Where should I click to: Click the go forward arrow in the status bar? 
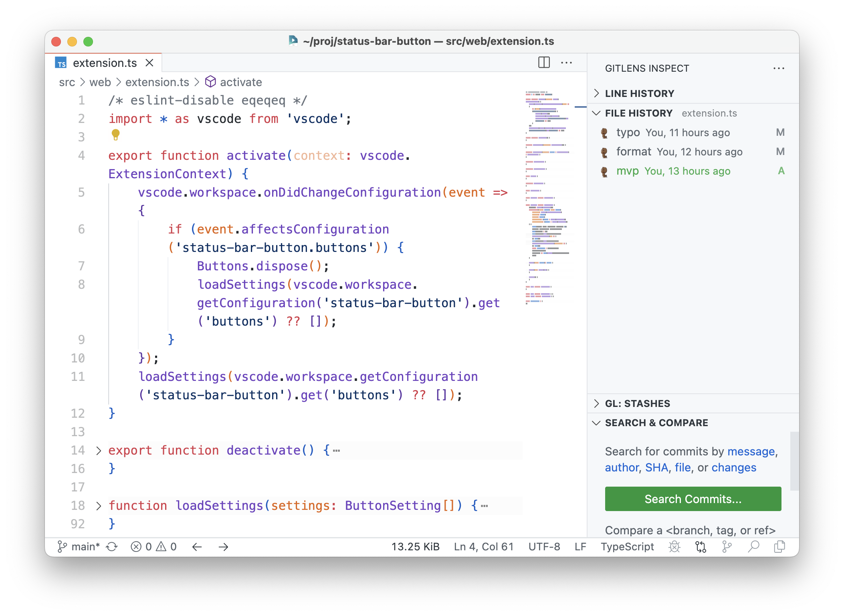click(223, 547)
